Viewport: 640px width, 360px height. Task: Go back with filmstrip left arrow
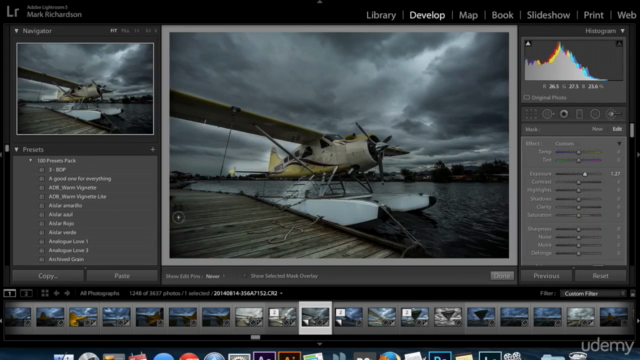[x=57, y=293]
